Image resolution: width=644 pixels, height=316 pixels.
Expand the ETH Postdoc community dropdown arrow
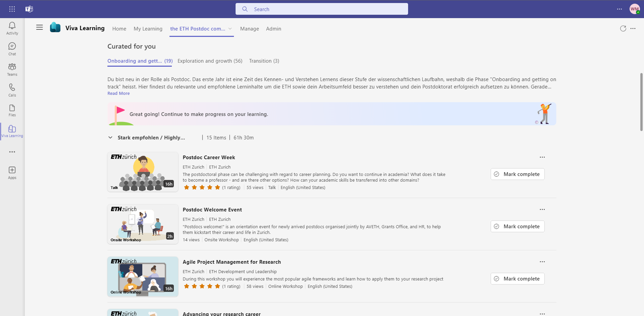pyautogui.click(x=230, y=29)
